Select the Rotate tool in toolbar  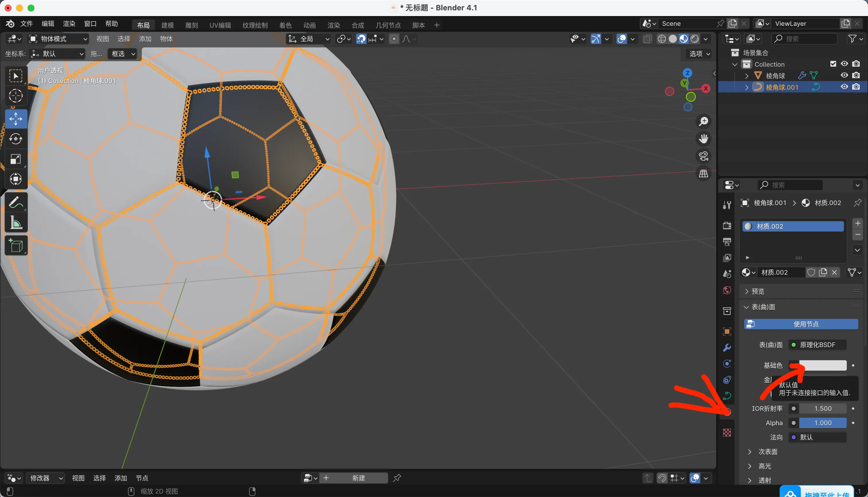pos(16,139)
